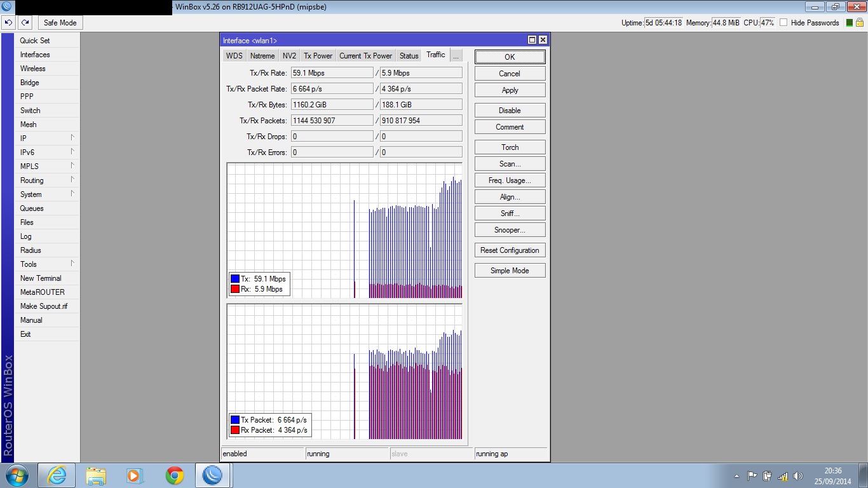The image size is (868, 488).
Task: Open the Interfaces menu item
Action: 48,55
